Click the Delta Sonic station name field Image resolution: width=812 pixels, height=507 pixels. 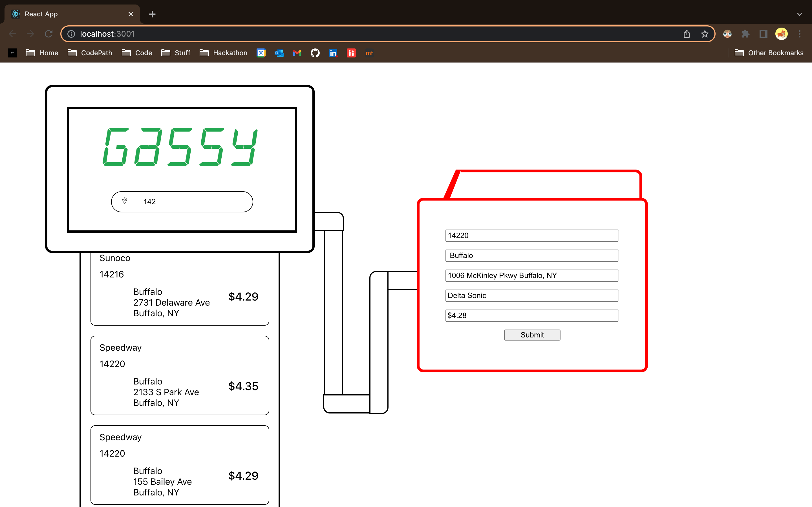[532, 295]
